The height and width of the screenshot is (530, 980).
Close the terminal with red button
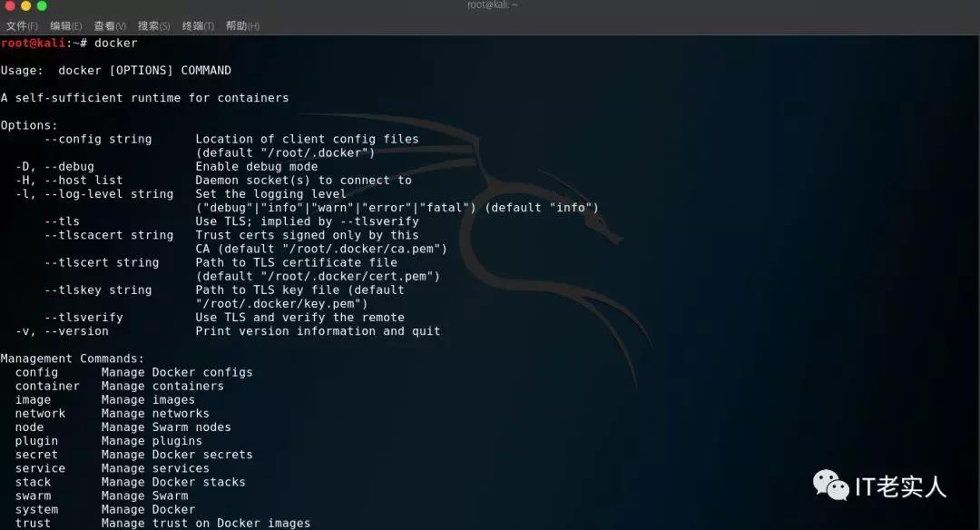[x=9, y=5]
